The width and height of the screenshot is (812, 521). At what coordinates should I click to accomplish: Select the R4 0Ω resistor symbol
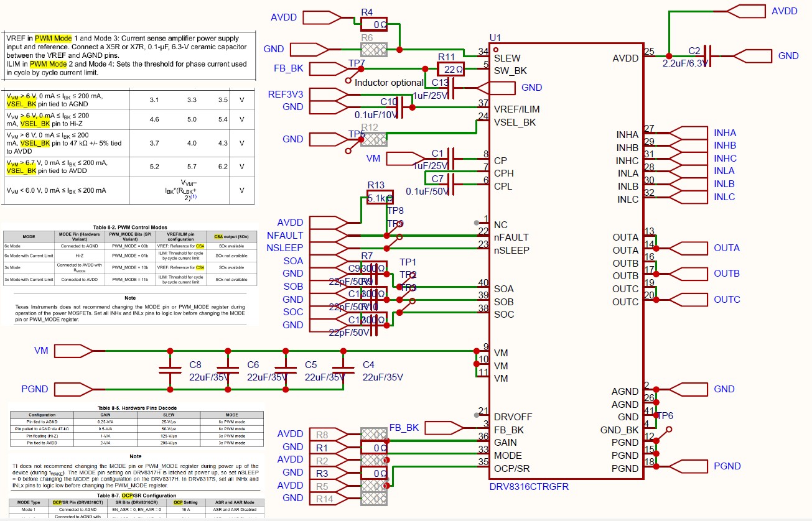point(374,24)
